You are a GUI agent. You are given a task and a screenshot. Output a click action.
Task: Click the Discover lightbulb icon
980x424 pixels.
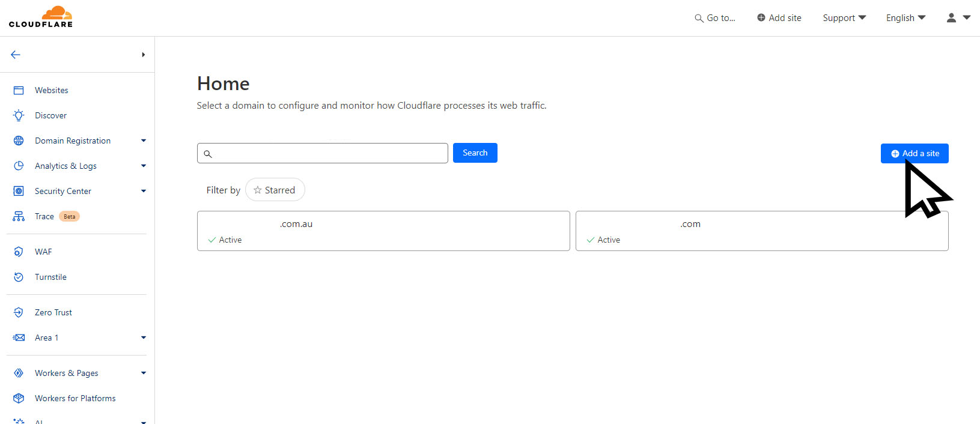(19, 115)
